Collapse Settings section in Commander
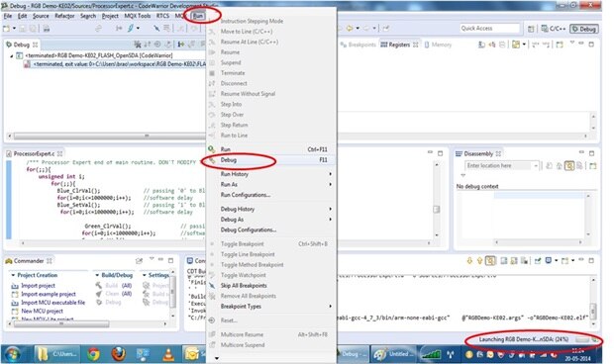Screen dimensions: 614x364 (145, 275)
